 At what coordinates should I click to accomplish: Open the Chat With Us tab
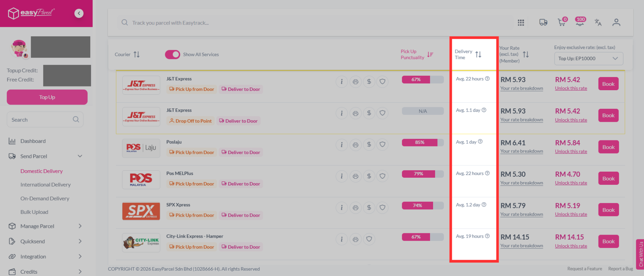(x=640, y=254)
